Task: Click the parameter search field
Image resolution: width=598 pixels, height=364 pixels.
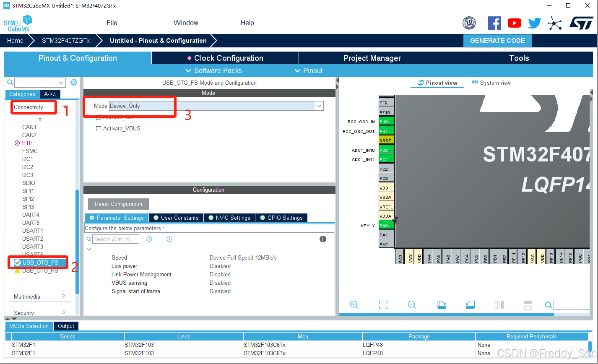Action: pyautogui.click(x=116, y=239)
